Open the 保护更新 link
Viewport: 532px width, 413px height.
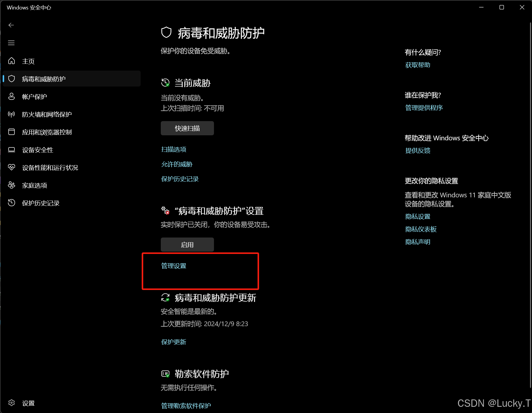[x=174, y=342]
